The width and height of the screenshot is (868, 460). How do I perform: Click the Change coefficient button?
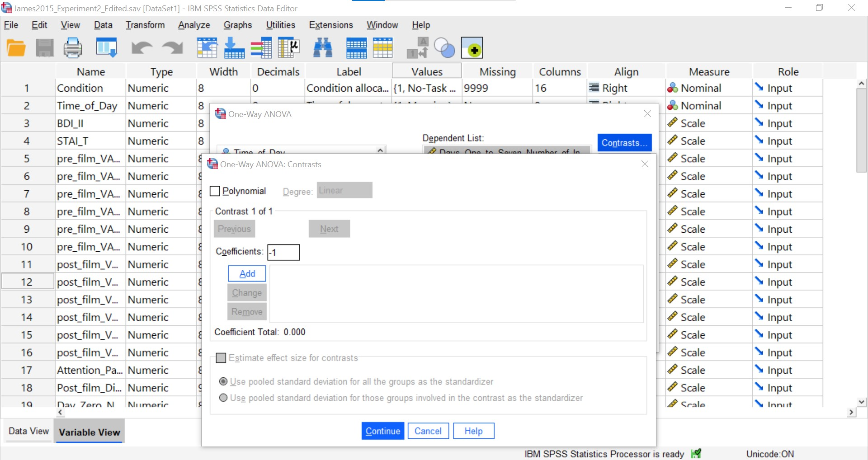[x=247, y=292]
